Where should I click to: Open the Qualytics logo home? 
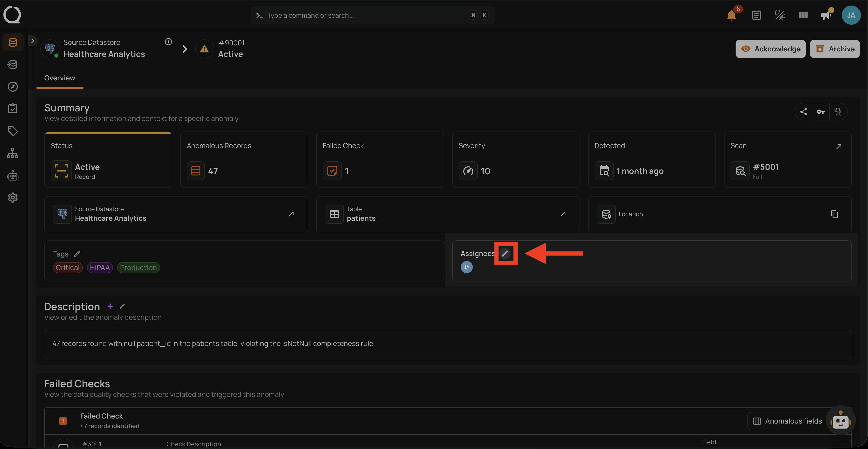[x=12, y=15]
